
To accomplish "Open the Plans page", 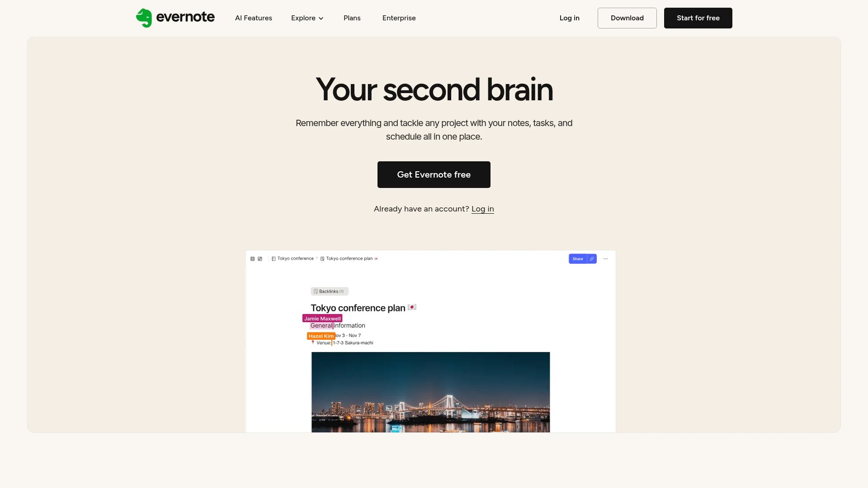I will [352, 18].
